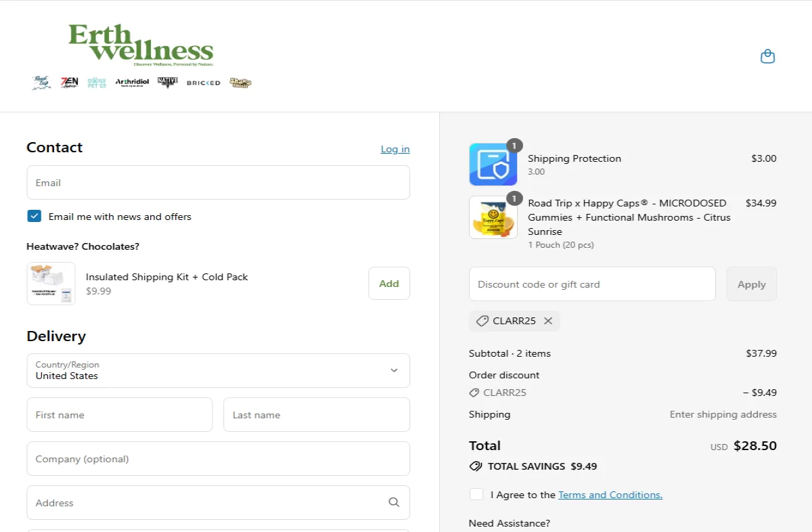This screenshot has height=532, width=812.
Task: Check the Terms and Conditions agreement box
Action: tap(476, 494)
